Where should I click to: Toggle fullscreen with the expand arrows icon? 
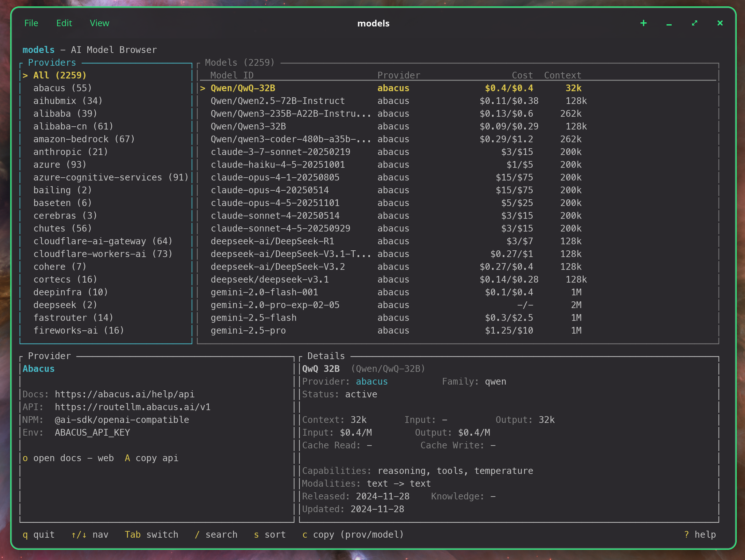point(694,23)
